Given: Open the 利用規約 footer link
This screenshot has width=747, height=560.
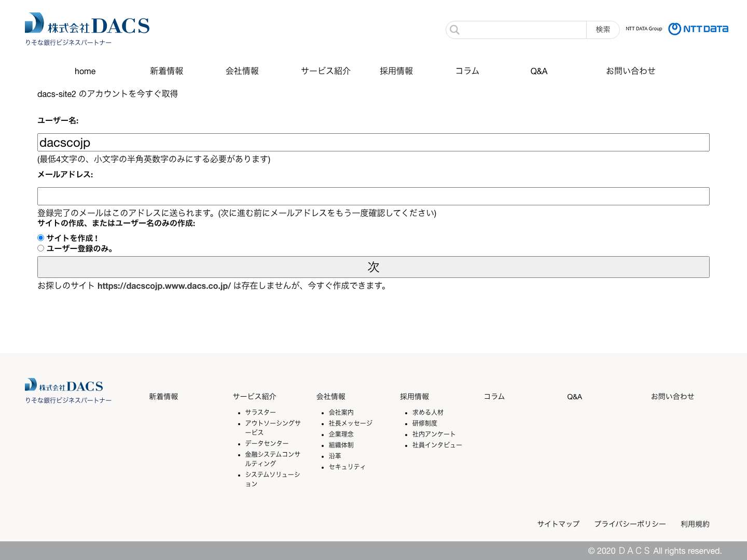Looking at the screenshot, I should tap(695, 524).
